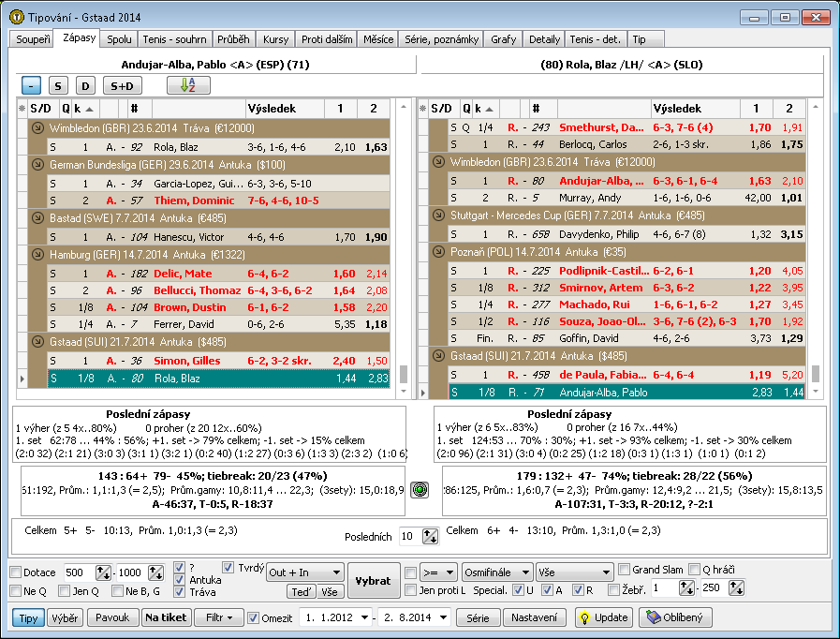Open the start date 1.1.2012 dropdown
This screenshot has width=840, height=639.
click(364, 617)
